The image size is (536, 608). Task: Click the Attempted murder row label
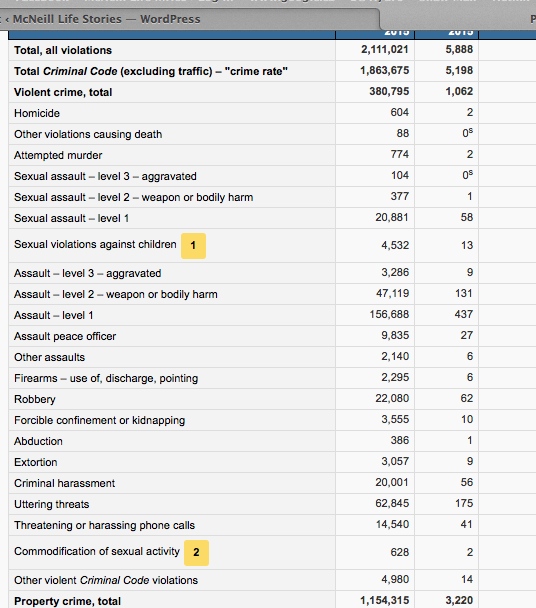[58, 155]
